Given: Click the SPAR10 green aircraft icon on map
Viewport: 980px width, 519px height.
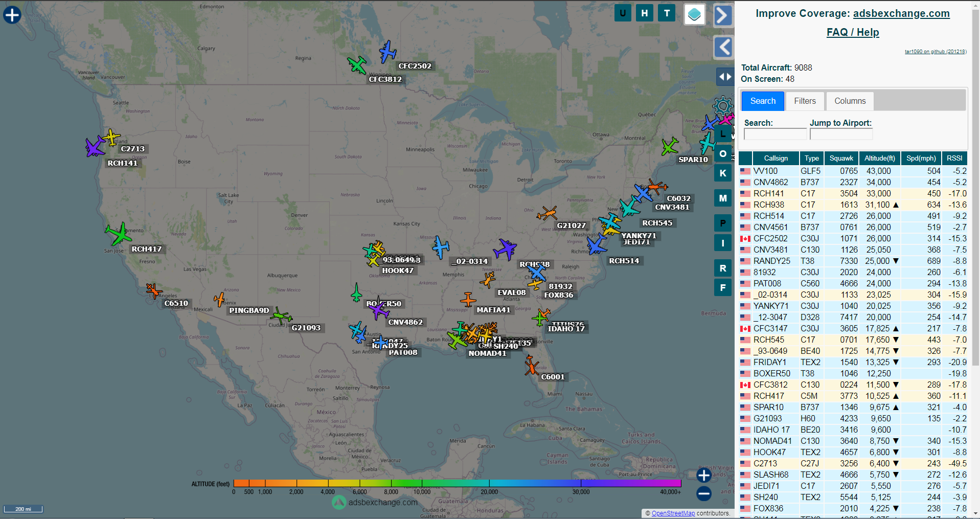Looking at the screenshot, I should [669, 147].
